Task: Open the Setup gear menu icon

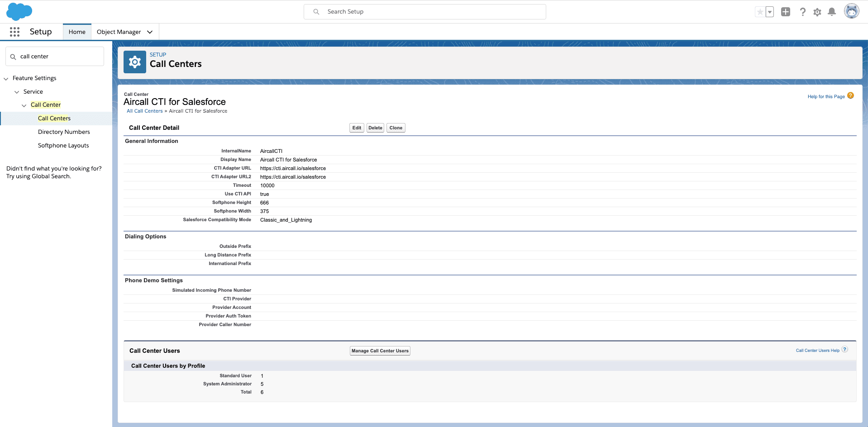Action: (817, 12)
